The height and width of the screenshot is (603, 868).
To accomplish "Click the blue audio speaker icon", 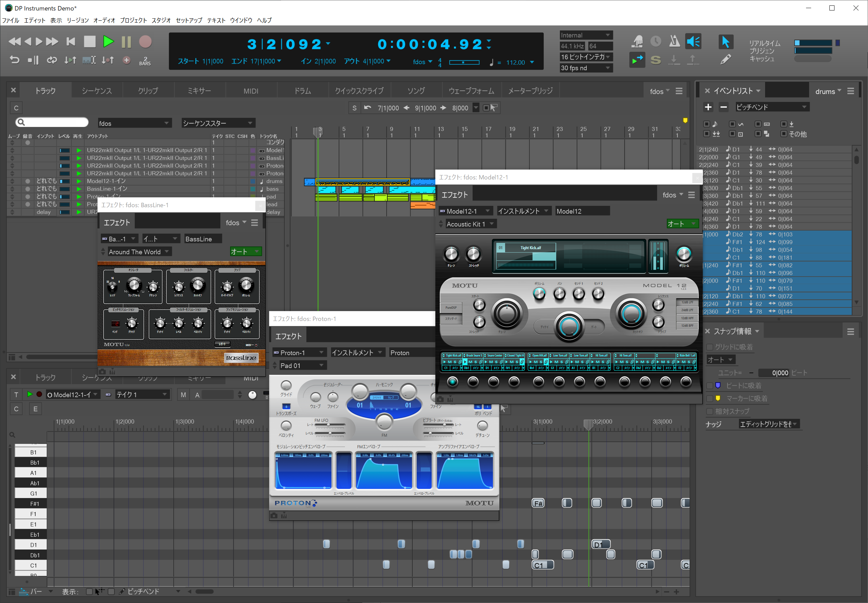I will click(x=694, y=41).
